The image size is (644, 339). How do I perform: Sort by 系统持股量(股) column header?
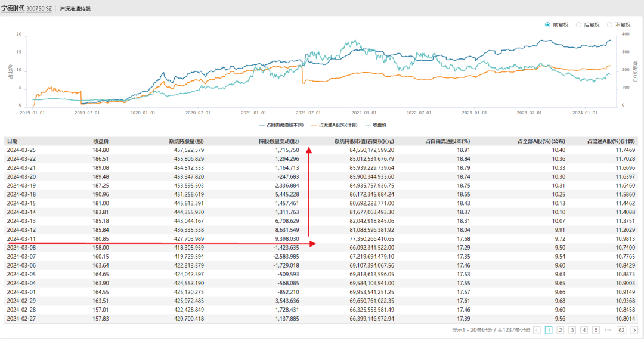click(186, 141)
